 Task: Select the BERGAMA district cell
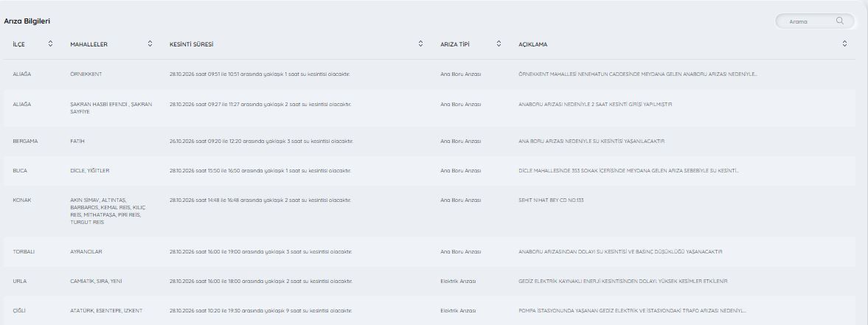pyautogui.click(x=25, y=141)
